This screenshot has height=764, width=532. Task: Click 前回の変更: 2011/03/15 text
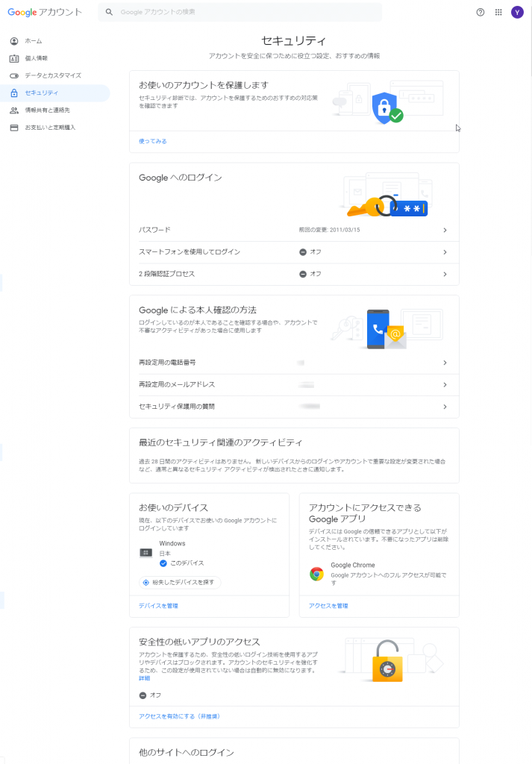point(329,230)
